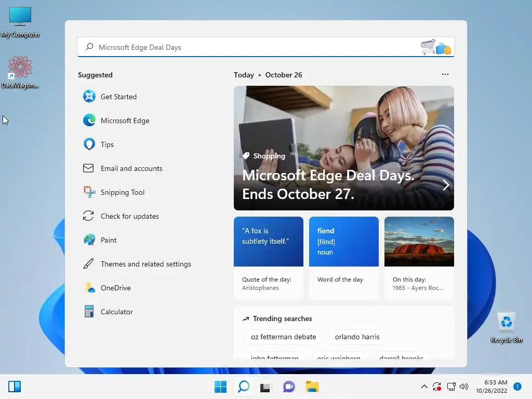Open notification badge showing 1
This screenshot has width=532, height=399.
[x=517, y=387]
